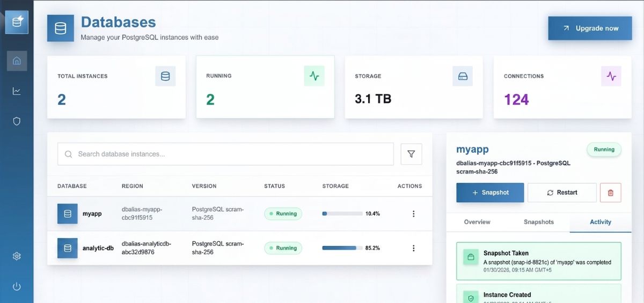Click the STATUS column header
The height and width of the screenshot is (303, 644).
(274, 186)
